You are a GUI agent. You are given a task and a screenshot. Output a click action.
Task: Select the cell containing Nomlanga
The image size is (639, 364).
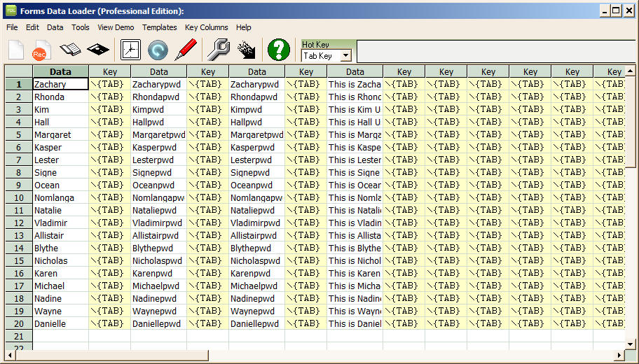[x=60, y=198]
